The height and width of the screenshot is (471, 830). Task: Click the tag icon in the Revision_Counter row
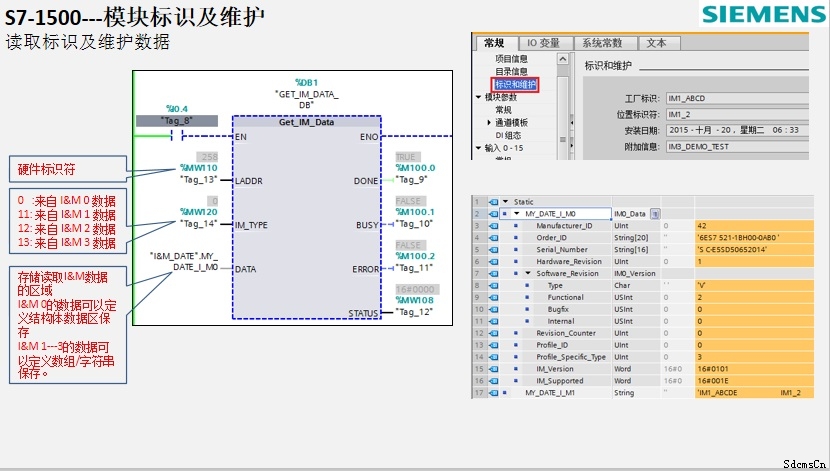coord(493,333)
